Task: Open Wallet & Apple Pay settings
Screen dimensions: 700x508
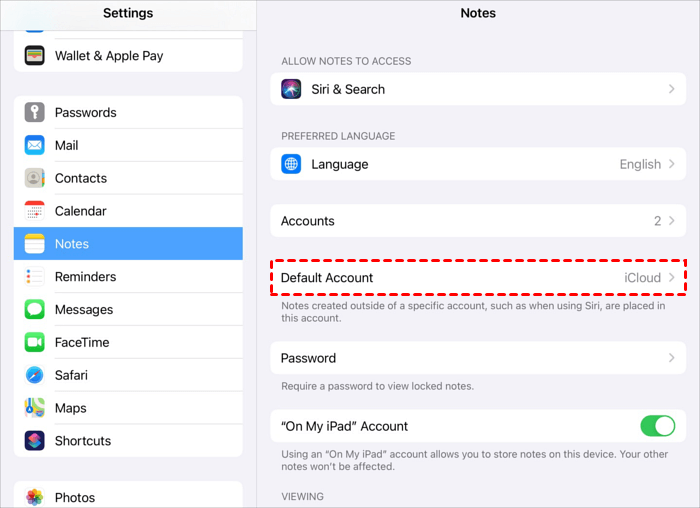Action: 109,56
